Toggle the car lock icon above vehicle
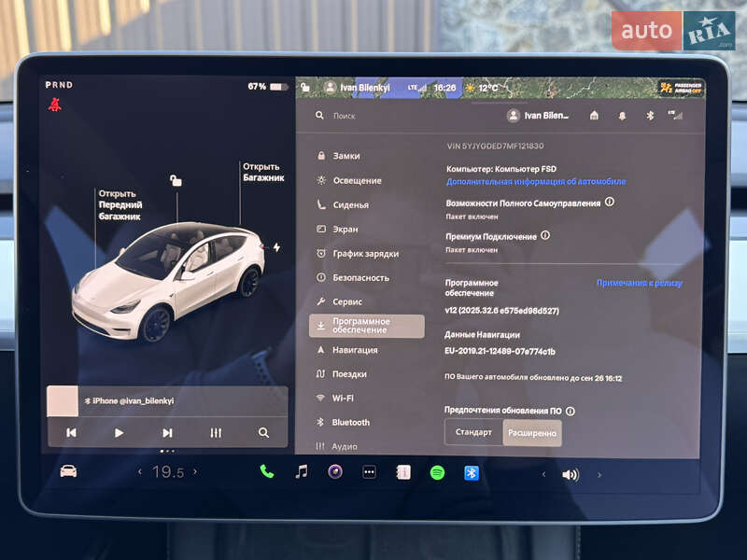The height and width of the screenshot is (560, 747). 176,180
